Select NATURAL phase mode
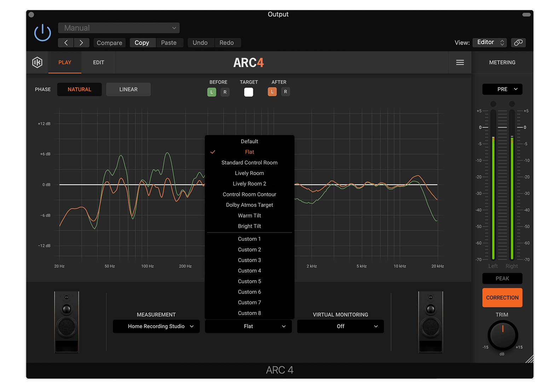 [79, 90]
